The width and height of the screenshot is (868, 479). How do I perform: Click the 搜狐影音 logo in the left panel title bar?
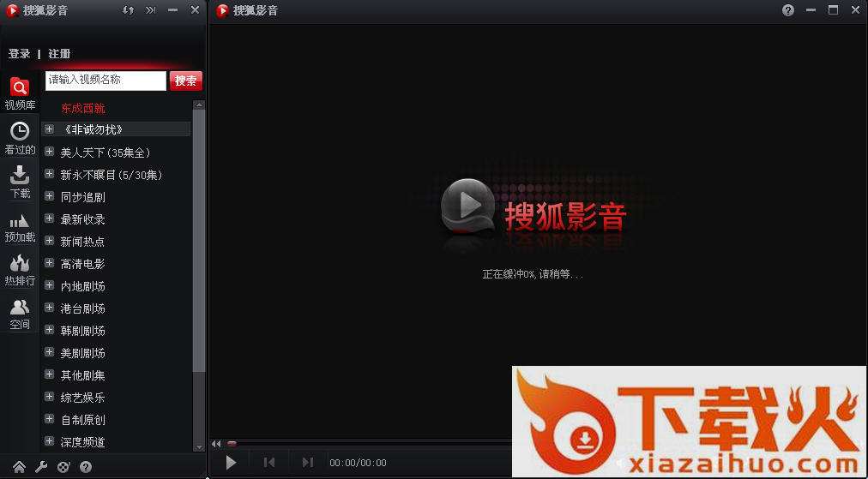[x=37, y=10]
